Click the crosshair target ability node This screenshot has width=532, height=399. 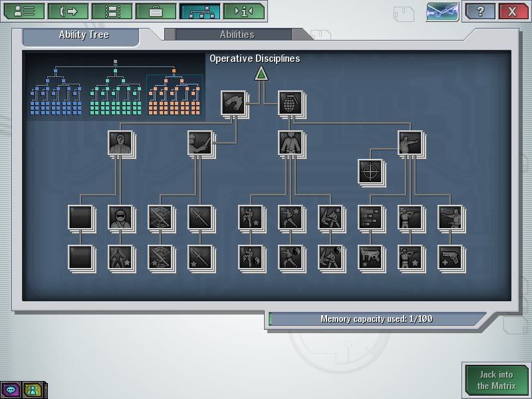click(370, 170)
